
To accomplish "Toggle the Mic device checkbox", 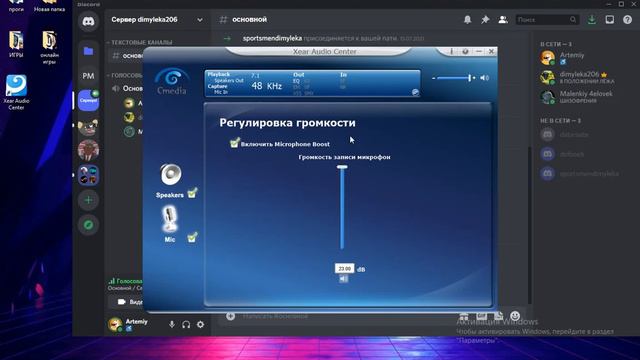I will click(x=192, y=237).
